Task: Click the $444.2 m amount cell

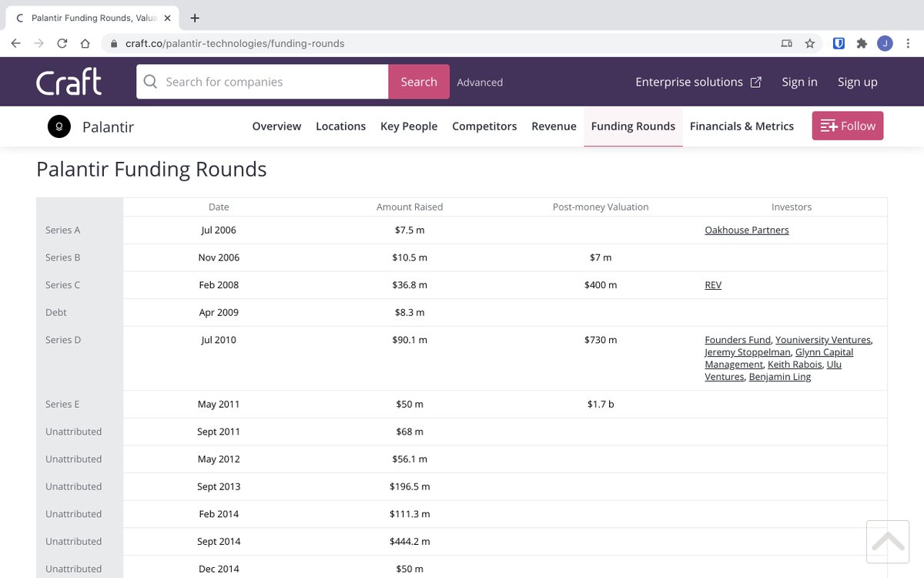Action: pos(410,541)
